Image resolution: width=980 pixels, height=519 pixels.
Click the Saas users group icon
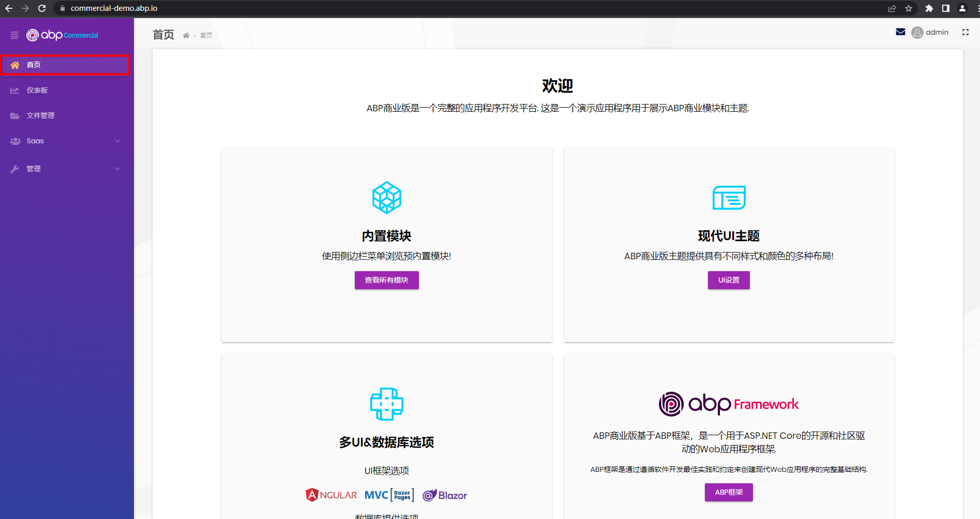coord(16,141)
